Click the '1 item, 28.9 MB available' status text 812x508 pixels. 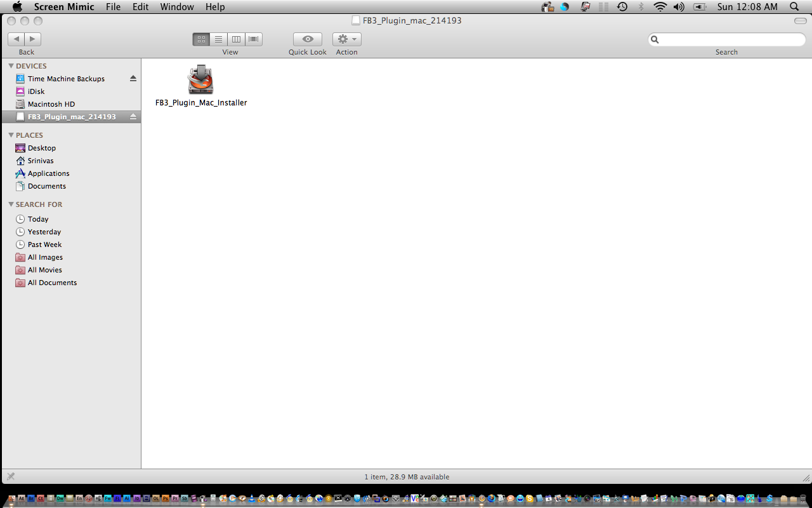(x=407, y=477)
